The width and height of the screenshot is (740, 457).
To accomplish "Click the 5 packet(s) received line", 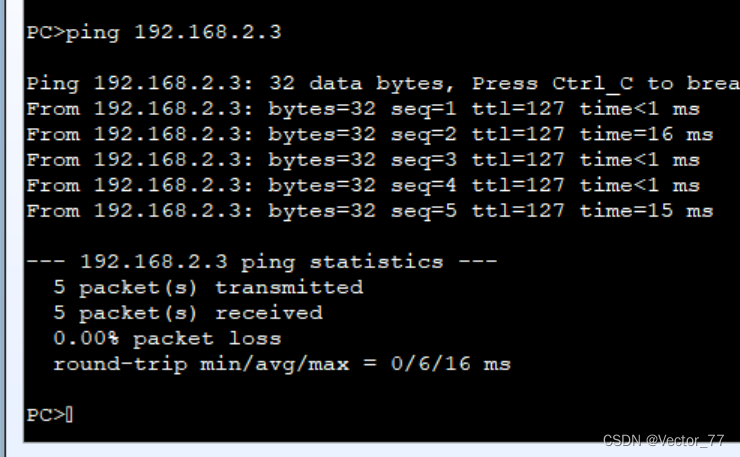I will click(188, 313).
